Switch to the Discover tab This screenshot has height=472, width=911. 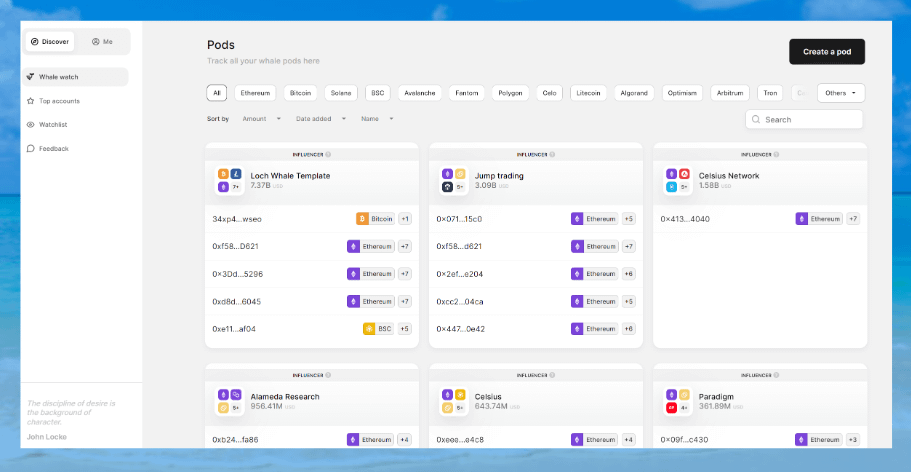click(50, 42)
